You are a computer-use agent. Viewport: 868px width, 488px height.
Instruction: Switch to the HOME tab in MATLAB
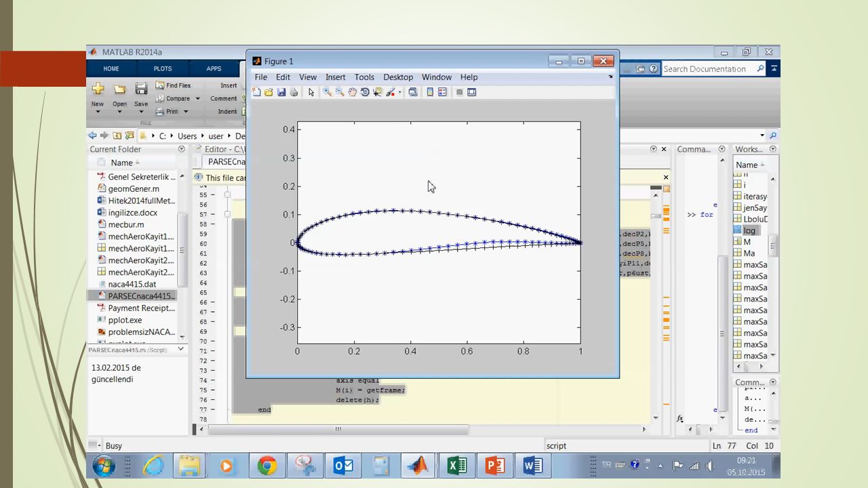[111, 68]
